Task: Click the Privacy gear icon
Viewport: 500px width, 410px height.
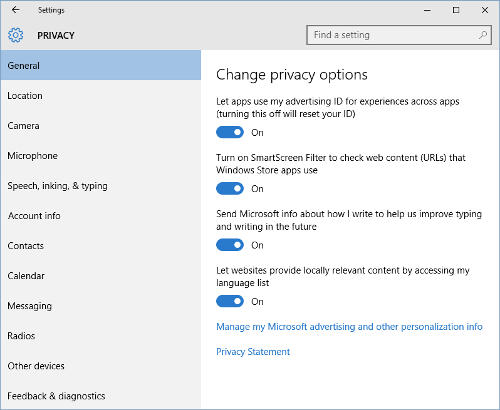Action: [x=16, y=35]
